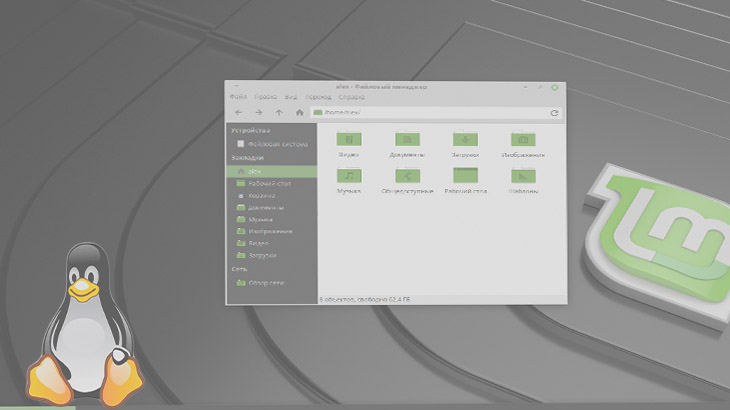Open window menu at title bar left
Viewport: 730px width, 410px height.
236,87
